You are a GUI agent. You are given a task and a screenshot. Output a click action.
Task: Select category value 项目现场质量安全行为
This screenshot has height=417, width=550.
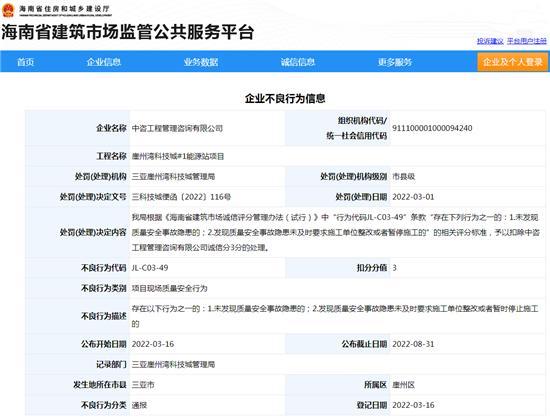(x=169, y=288)
